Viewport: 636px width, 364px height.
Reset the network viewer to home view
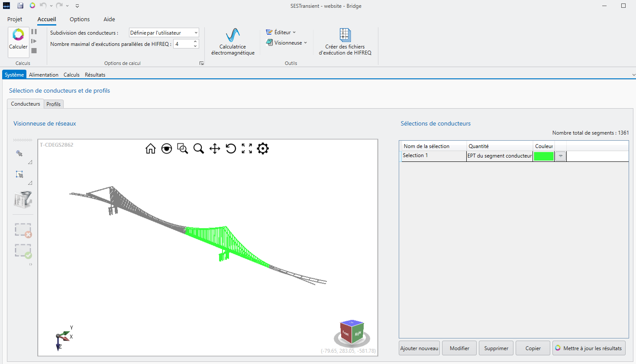coord(151,149)
